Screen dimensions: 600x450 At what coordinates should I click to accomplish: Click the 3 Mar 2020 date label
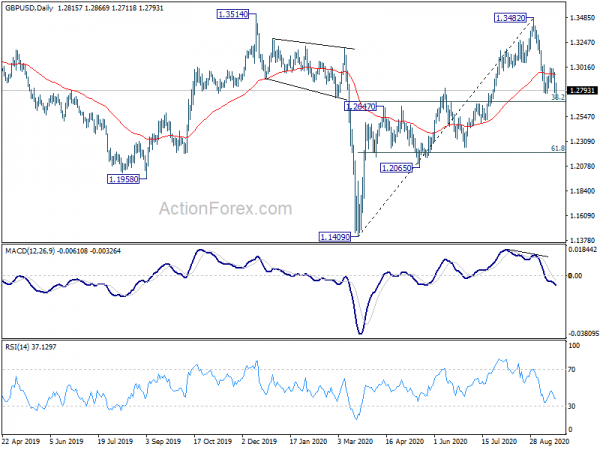355,441
